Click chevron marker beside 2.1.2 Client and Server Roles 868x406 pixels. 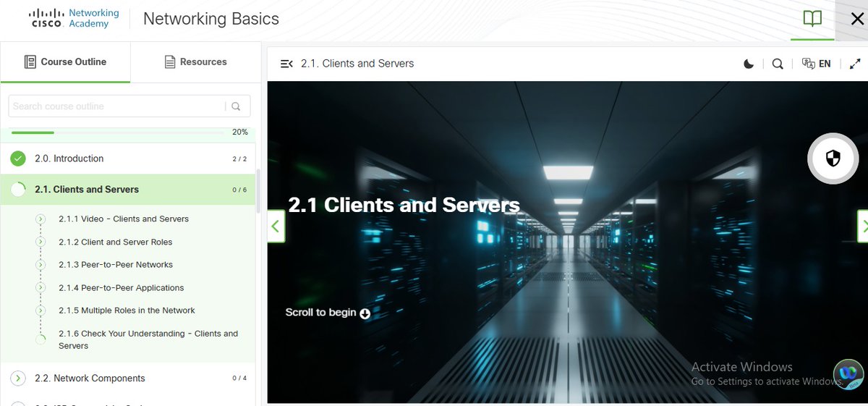coord(41,242)
